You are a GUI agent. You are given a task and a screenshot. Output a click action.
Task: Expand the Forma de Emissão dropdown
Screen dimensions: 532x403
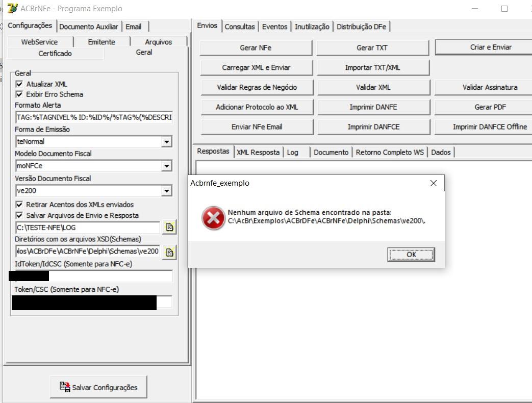[167, 142]
